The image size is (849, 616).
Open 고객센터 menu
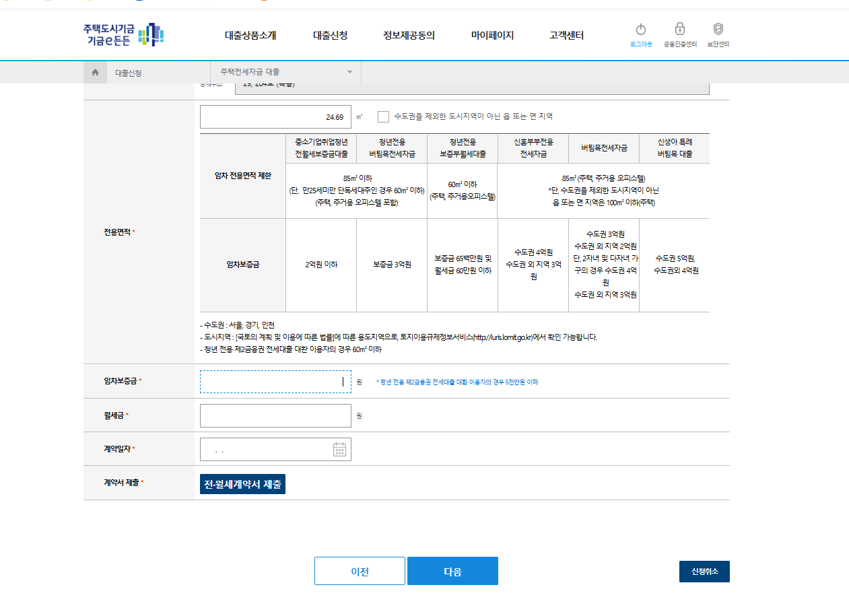click(566, 36)
